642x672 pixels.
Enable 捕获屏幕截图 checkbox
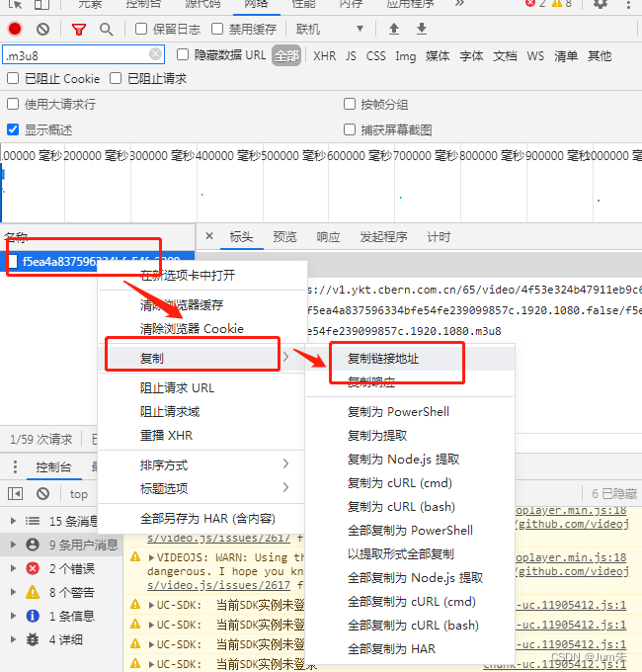click(350, 129)
